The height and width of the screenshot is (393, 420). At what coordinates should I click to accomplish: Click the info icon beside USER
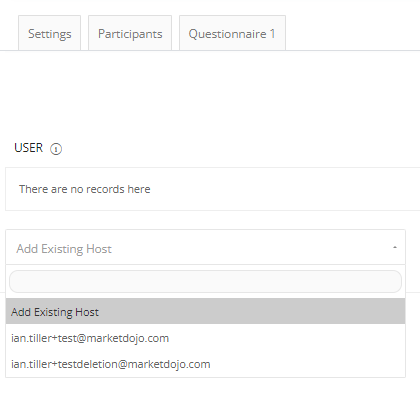[x=56, y=149]
